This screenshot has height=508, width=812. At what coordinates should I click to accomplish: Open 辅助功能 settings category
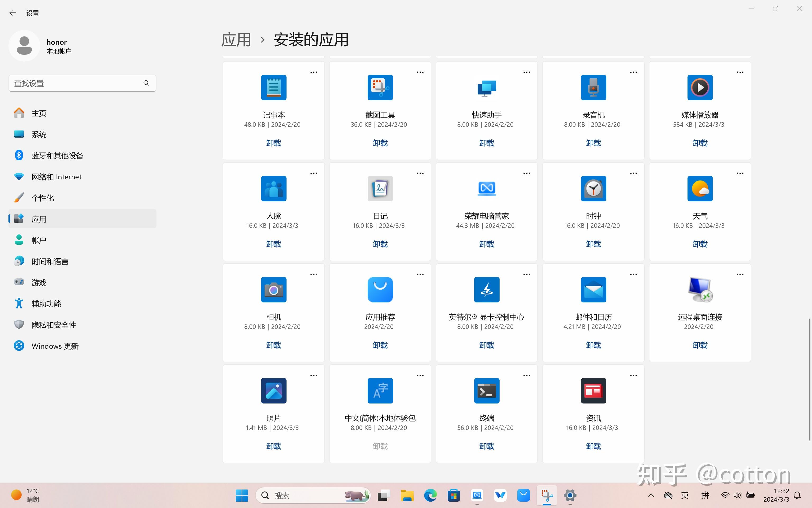point(82,304)
